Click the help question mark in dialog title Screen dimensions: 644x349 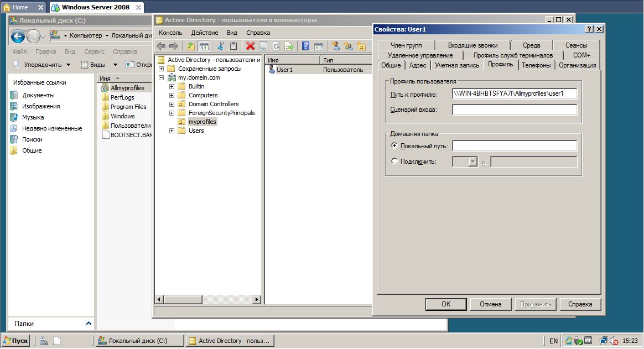point(589,29)
